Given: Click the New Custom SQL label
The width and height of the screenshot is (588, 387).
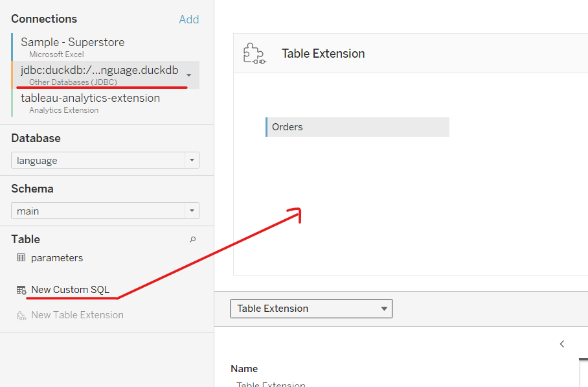Looking at the screenshot, I should point(70,290).
